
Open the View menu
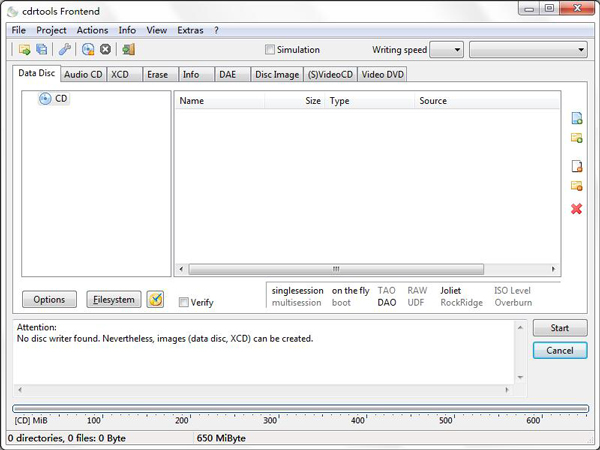coord(157,30)
